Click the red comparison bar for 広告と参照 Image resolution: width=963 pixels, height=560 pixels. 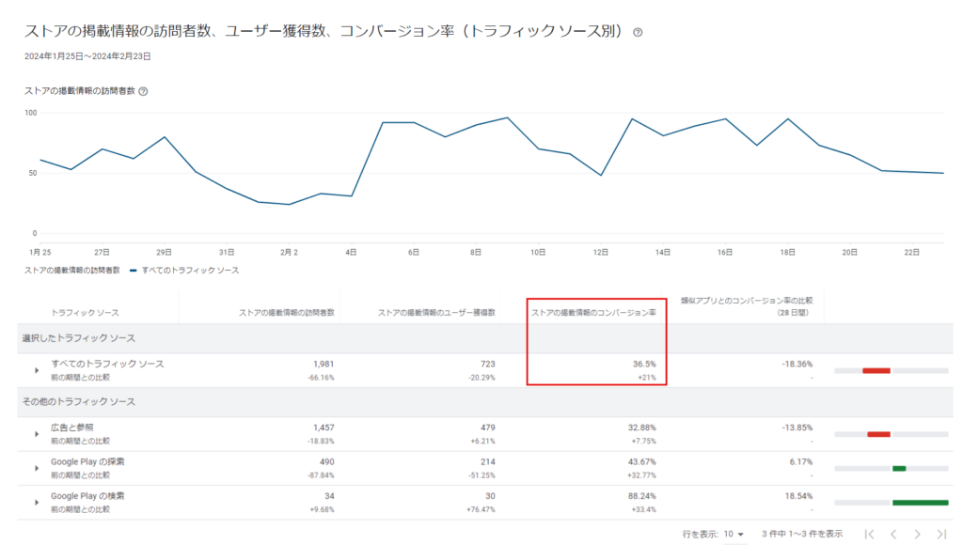pos(879,434)
